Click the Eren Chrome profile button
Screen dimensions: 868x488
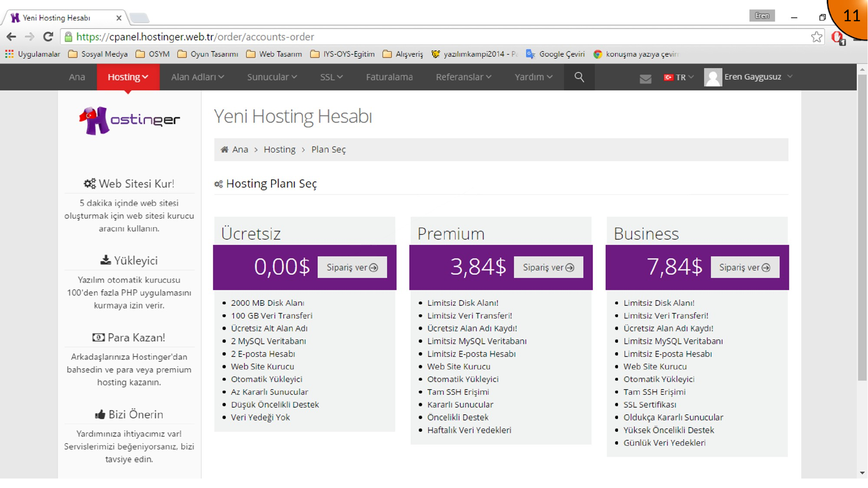(762, 16)
